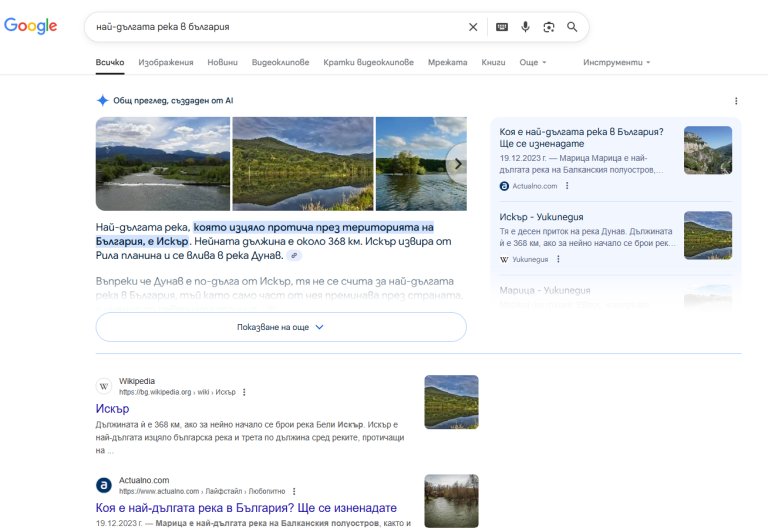Image resolution: width=768 pixels, height=529 pixels.
Task: Open the on-screen keyboard input tool
Action: tap(502, 27)
